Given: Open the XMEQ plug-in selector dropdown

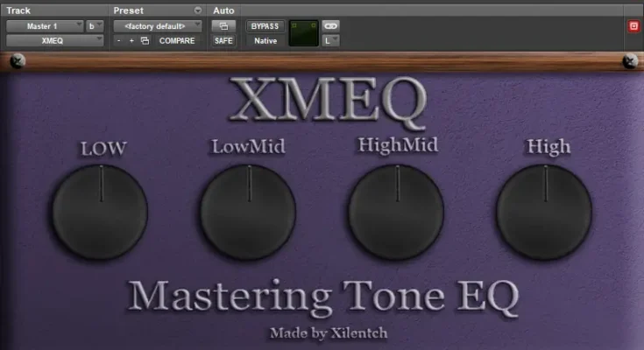Looking at the screenshot, I should pos(54,40).
